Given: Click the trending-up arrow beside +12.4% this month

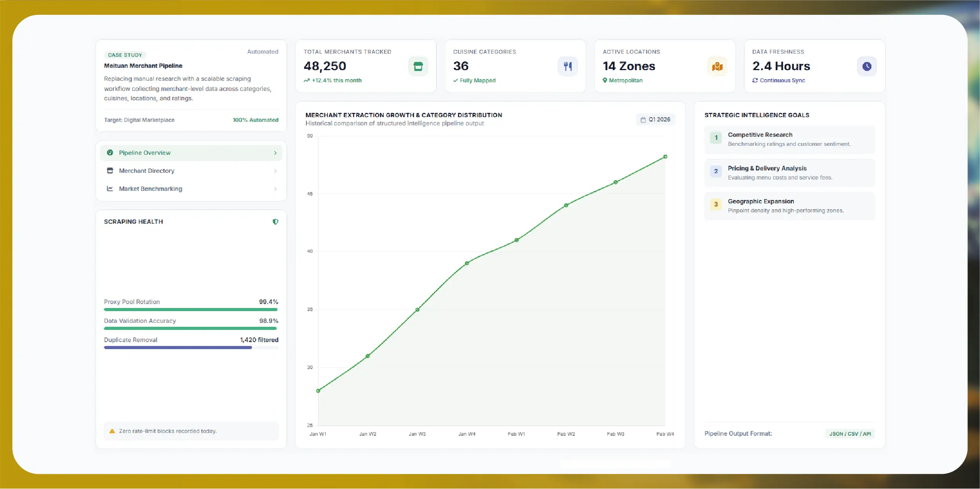Looking at the screenshot, I should coord(307,81).
